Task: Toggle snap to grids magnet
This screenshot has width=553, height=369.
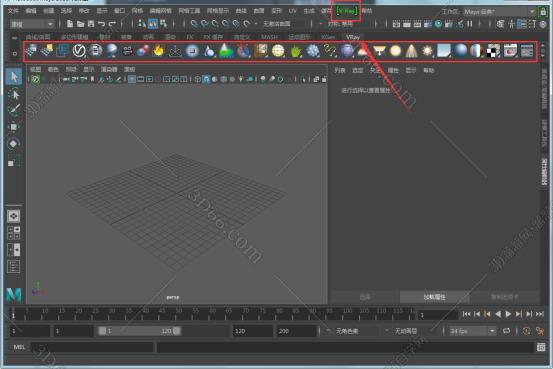Action: (194, 24)
